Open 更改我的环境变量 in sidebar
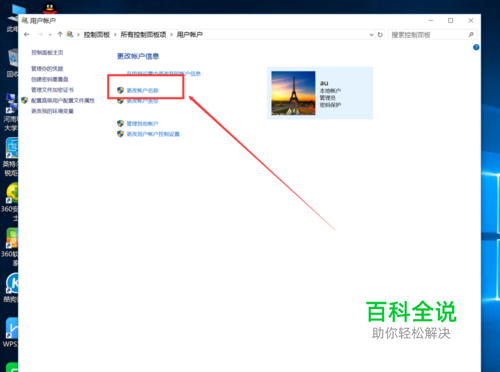 tap(52, 111)
